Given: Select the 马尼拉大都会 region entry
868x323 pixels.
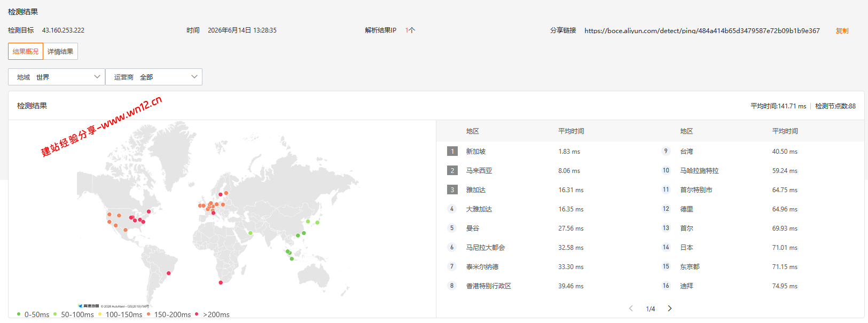Looking at the screenshot, I should tap(486, 248).
